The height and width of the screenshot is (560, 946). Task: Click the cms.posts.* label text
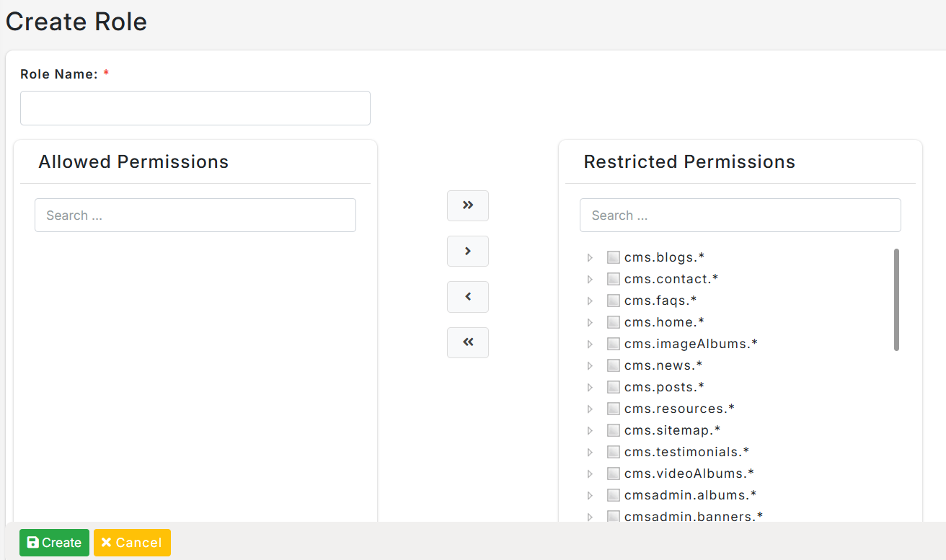click(x=664, y=387)
